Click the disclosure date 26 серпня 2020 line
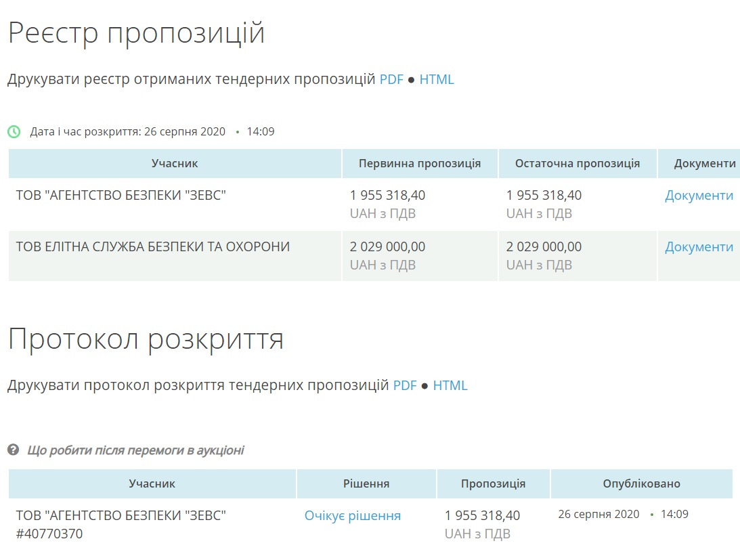The height and width of the screenshot is (560, 740). coord(152,132)
